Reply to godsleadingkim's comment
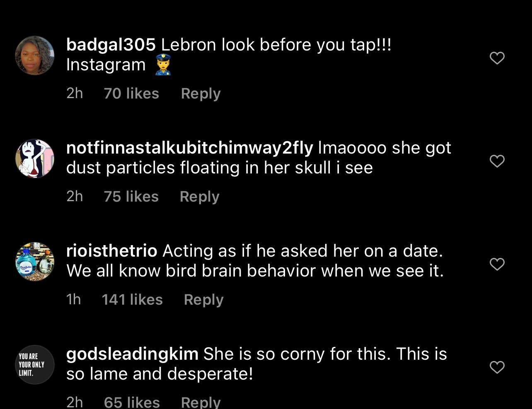 click(x=201, y=402)
